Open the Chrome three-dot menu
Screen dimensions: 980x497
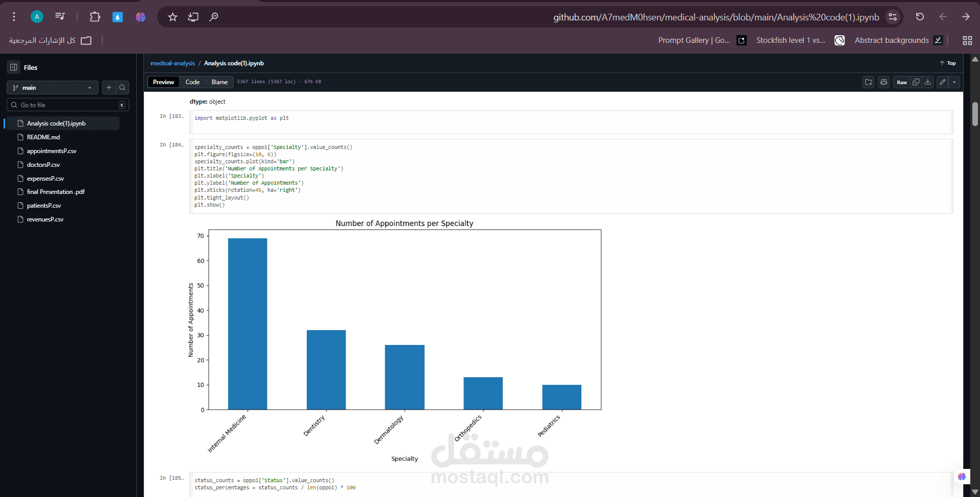14,17
